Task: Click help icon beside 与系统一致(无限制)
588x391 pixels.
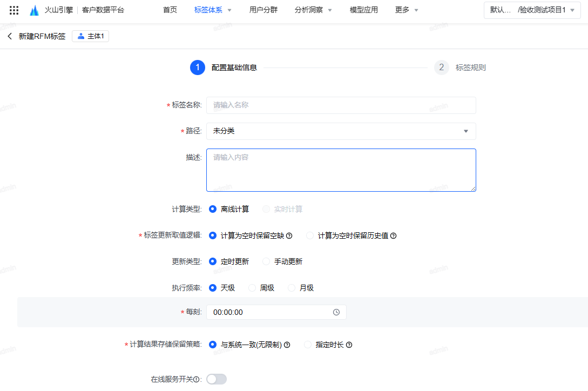Action: (287, 345)
